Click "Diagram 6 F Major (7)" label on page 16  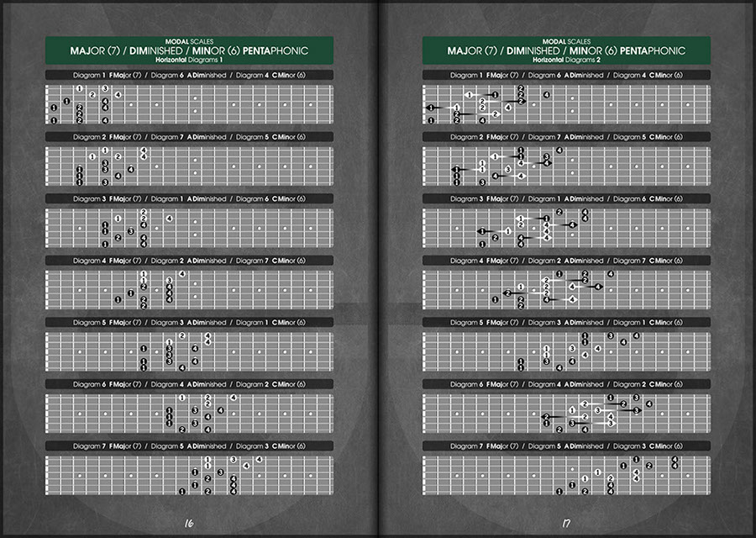coord(107,384)
